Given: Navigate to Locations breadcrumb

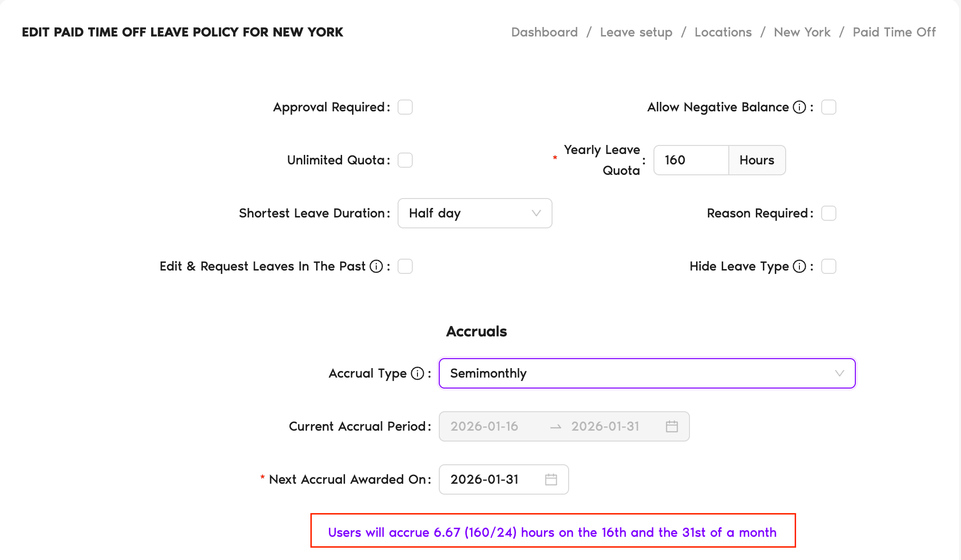Looking at the screenshot, I should coord(723,32).
